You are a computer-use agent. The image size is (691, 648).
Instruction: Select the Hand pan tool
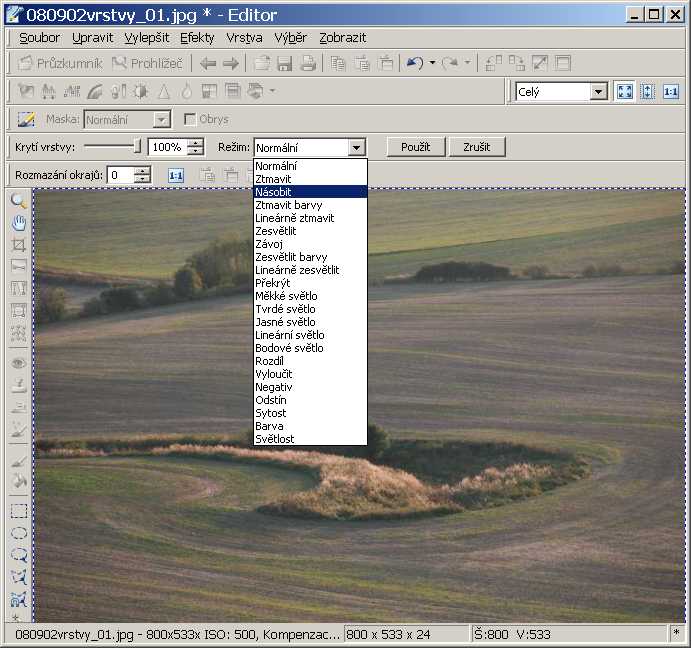pos(18,222)
